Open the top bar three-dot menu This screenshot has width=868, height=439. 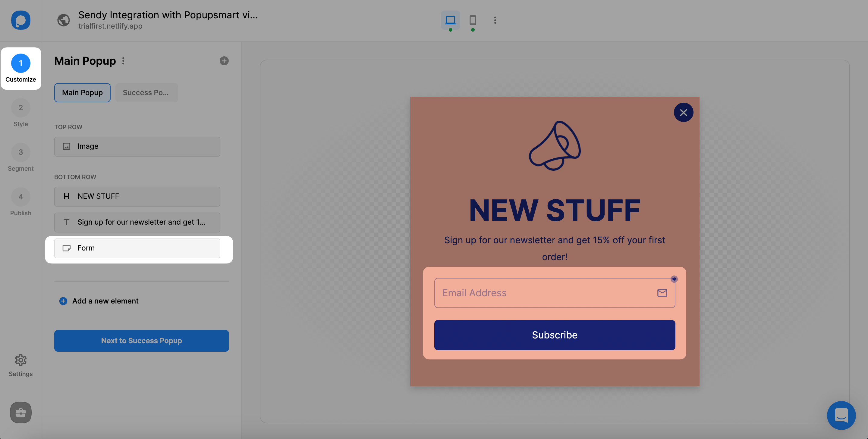(x=495, y=20)
